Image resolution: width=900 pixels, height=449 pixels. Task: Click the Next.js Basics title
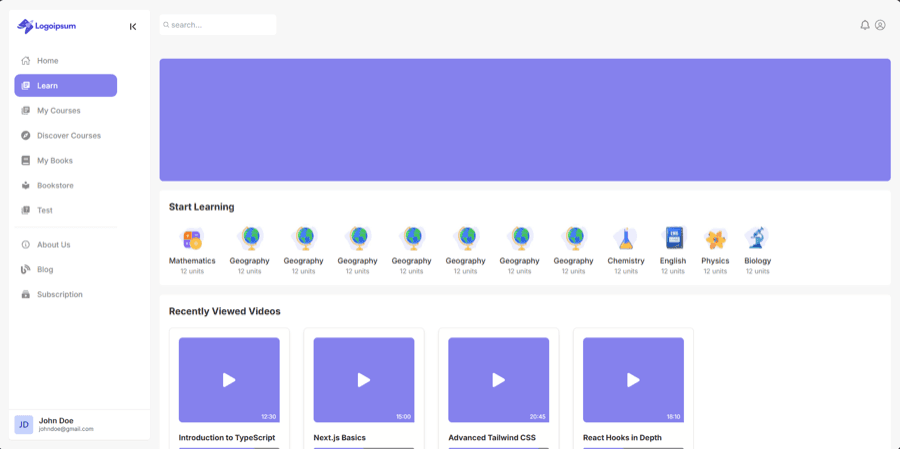(x=339, y=438)
